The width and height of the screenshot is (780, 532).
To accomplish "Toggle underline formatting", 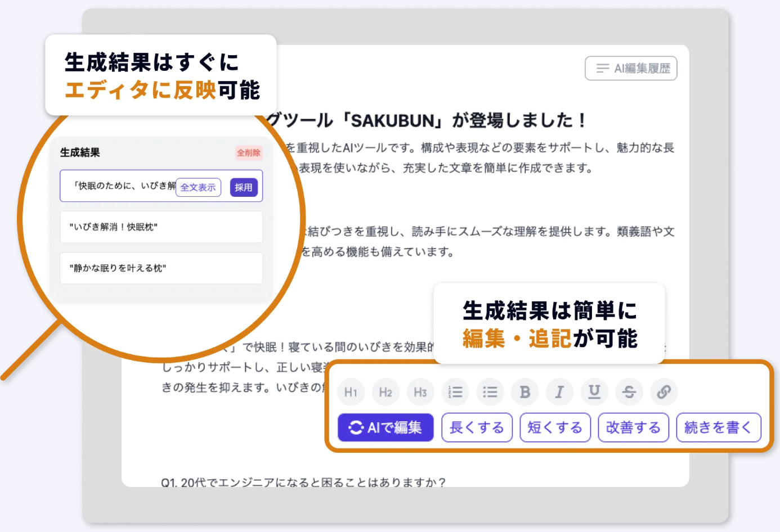I will [x=594, y=392].
